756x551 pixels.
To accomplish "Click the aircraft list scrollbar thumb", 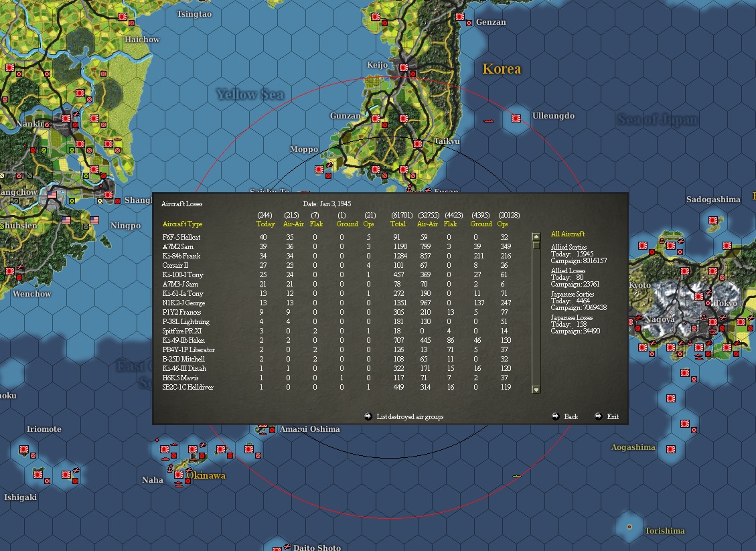I will click(536, 245).
